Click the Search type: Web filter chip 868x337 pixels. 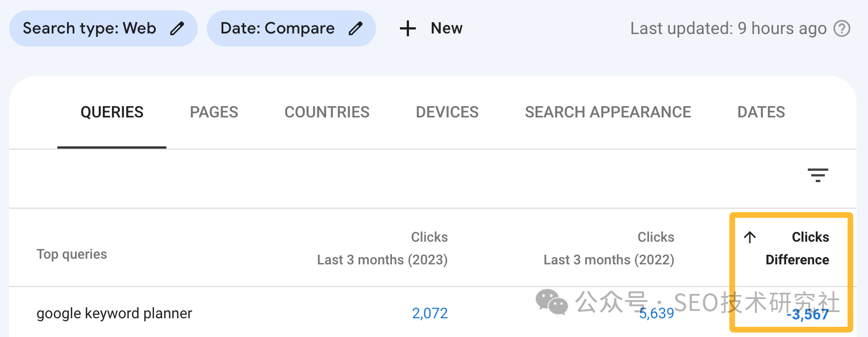pyautogui.click(x=103, y=28)
